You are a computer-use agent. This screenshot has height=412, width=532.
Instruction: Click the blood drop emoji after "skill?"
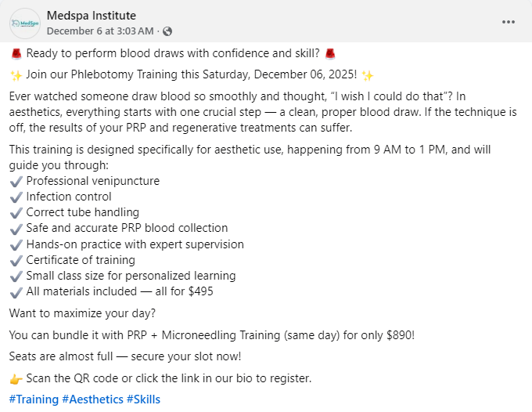[x=330, y=54]
